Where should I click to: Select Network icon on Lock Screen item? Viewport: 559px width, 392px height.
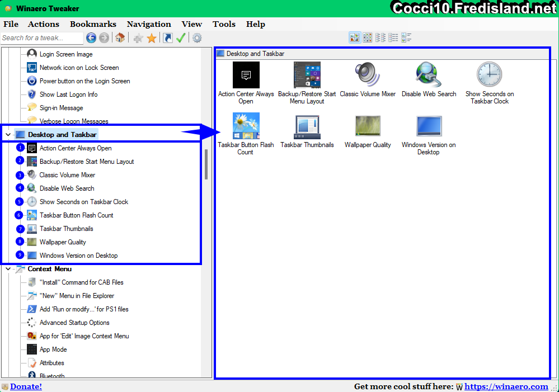pyautogui.click(x=79, y=68)
